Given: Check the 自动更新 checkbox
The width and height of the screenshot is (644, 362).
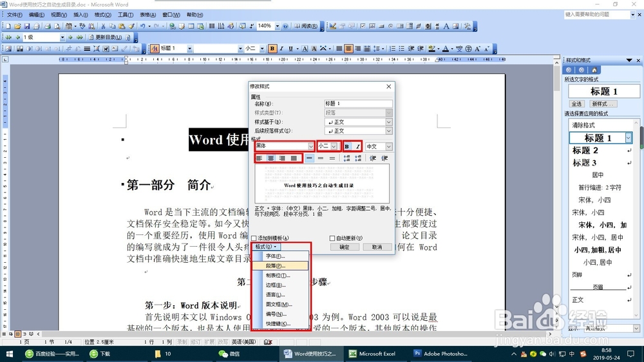Looking at the screenshot, I should pos(332,238).
